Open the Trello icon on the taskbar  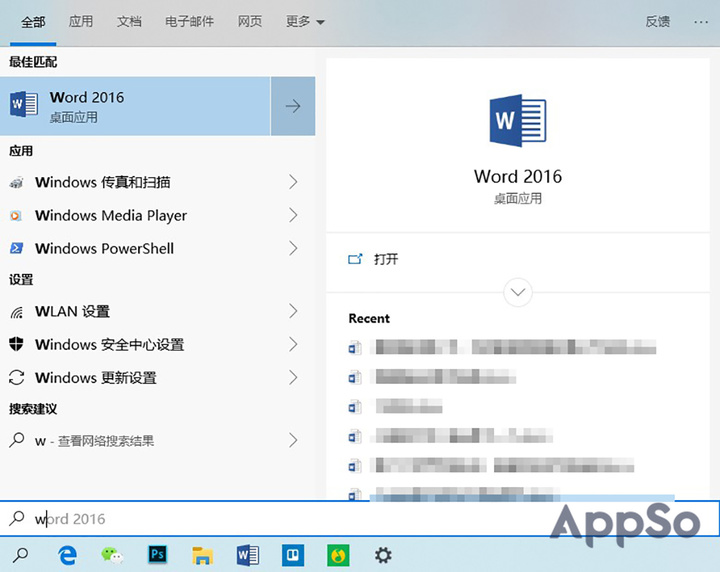click(x=293, y=555)
